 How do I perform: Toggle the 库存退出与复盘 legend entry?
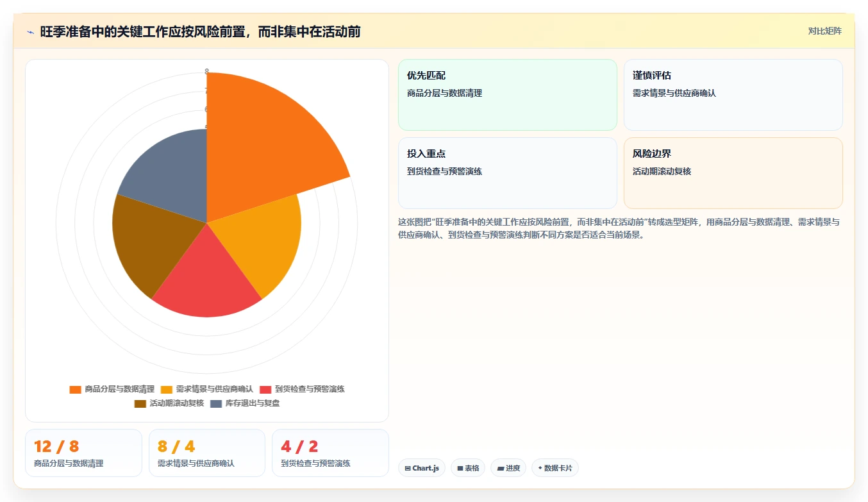coord(245,403)
